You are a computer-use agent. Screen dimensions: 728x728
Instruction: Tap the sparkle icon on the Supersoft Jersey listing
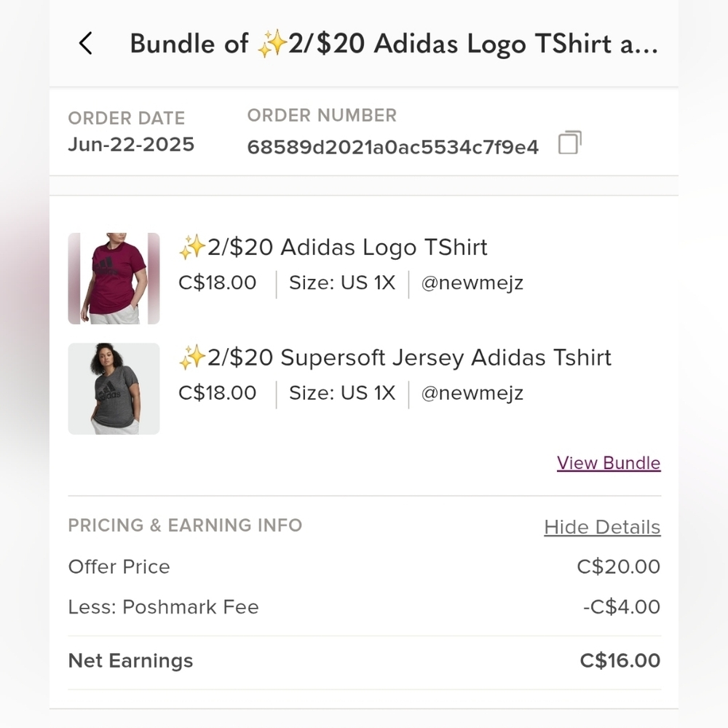192,357
